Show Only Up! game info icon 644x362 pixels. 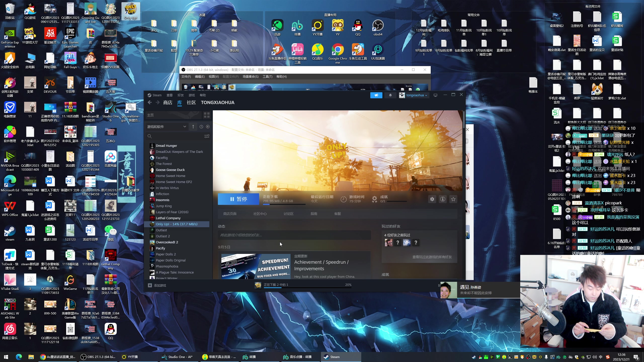coord(442,199)
